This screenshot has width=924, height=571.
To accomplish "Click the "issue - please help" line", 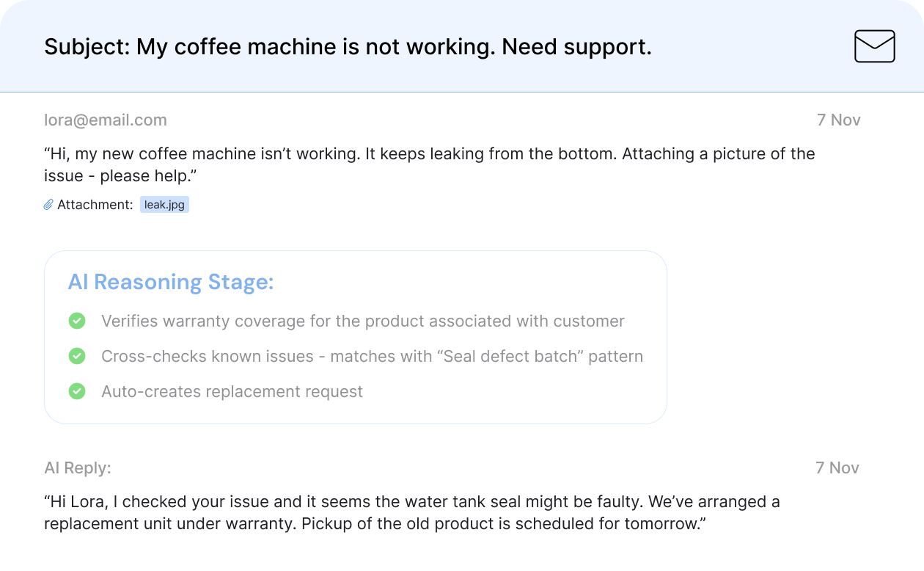I will pos(121,176).
